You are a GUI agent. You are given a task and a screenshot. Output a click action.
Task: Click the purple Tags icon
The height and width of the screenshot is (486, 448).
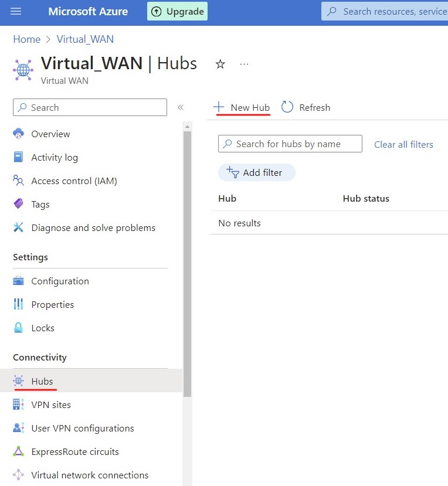18,203
